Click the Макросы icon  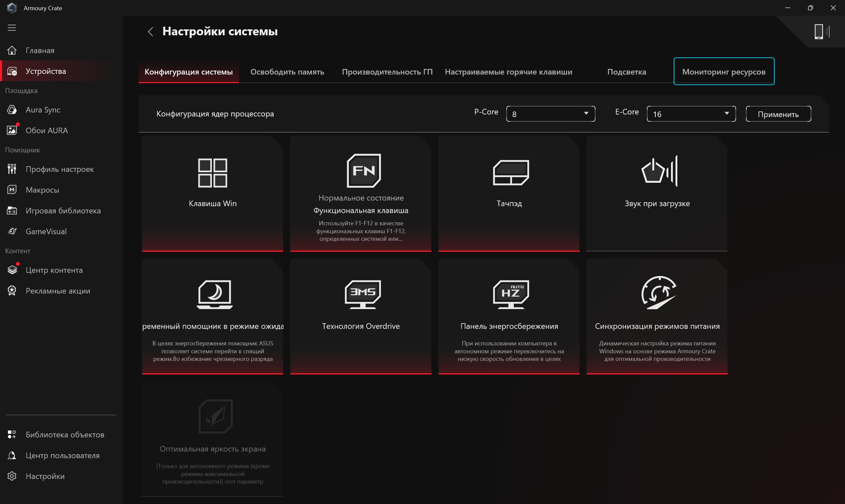(12, 190)
